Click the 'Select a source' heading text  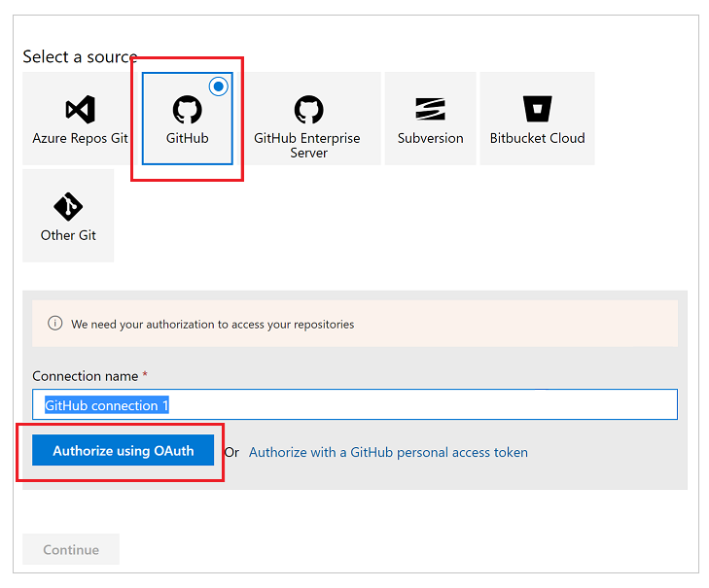coord(80,57)
